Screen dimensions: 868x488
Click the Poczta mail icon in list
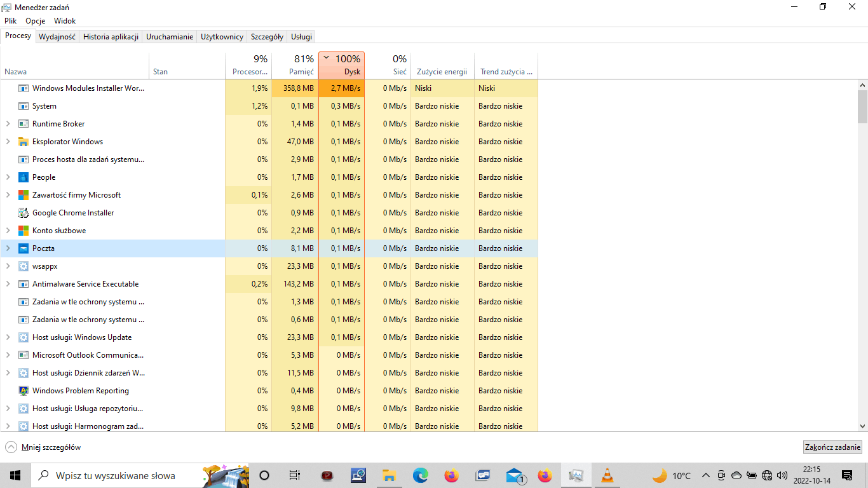[24, 248]
